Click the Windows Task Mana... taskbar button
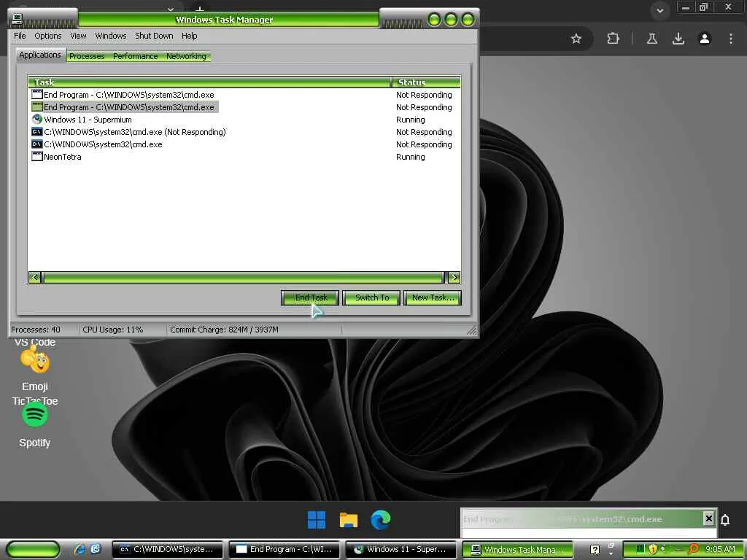Image resolution: width=747 pixels, height=560 pixels. [x=517, y=550]
